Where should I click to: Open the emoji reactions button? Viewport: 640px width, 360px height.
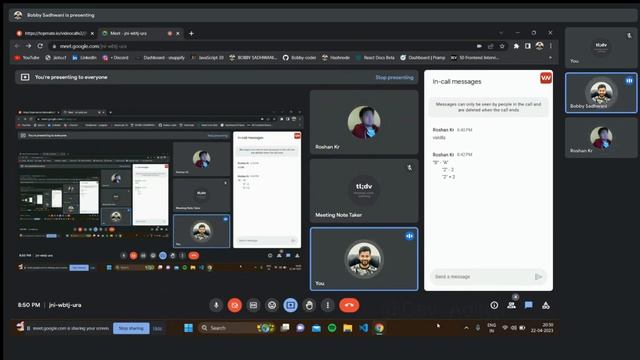point(272,305)
